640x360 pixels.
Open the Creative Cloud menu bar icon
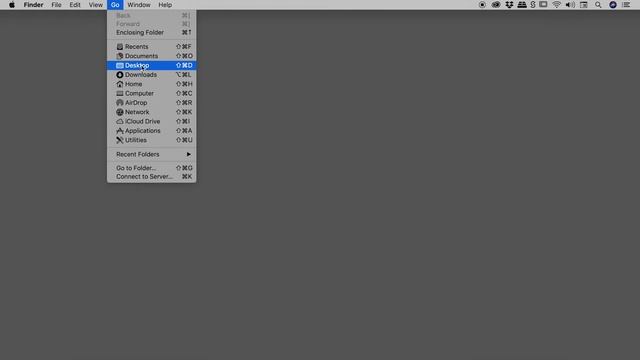coord(496,5)
